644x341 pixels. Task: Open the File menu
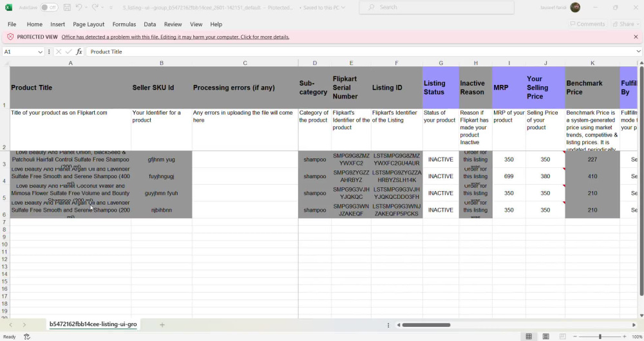pos(12,24)
